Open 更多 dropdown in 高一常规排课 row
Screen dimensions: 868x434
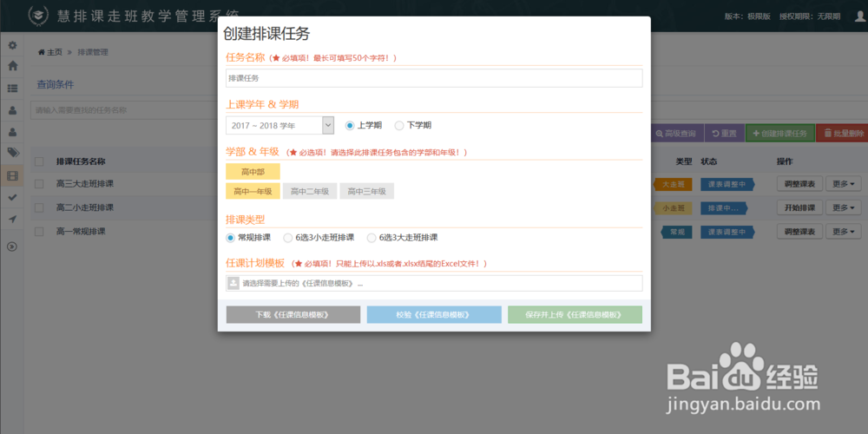(843, 232)
